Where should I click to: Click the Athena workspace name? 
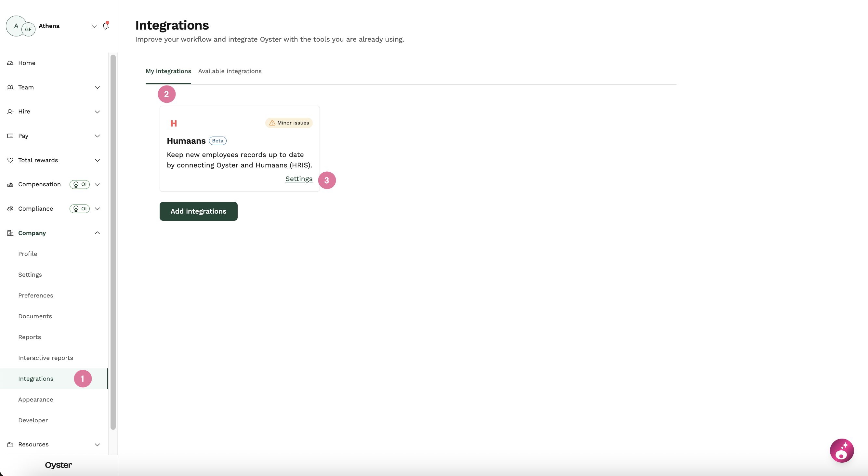tap(49, 26)
